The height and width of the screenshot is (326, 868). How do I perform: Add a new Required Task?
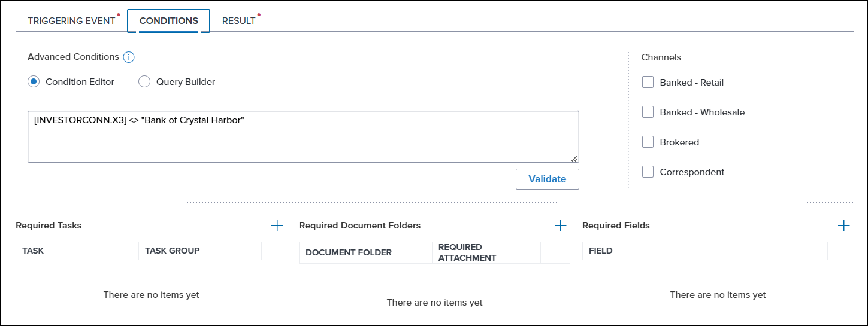277,226
